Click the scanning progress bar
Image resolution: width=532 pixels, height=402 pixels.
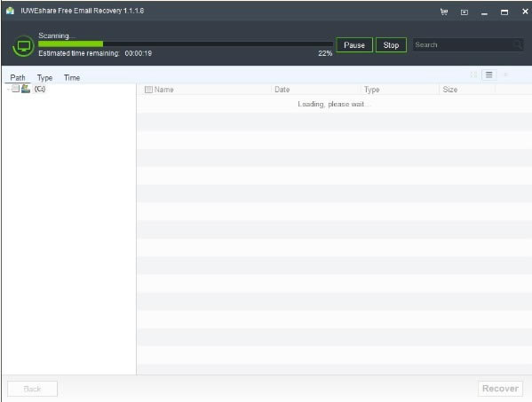pos(186,43)
